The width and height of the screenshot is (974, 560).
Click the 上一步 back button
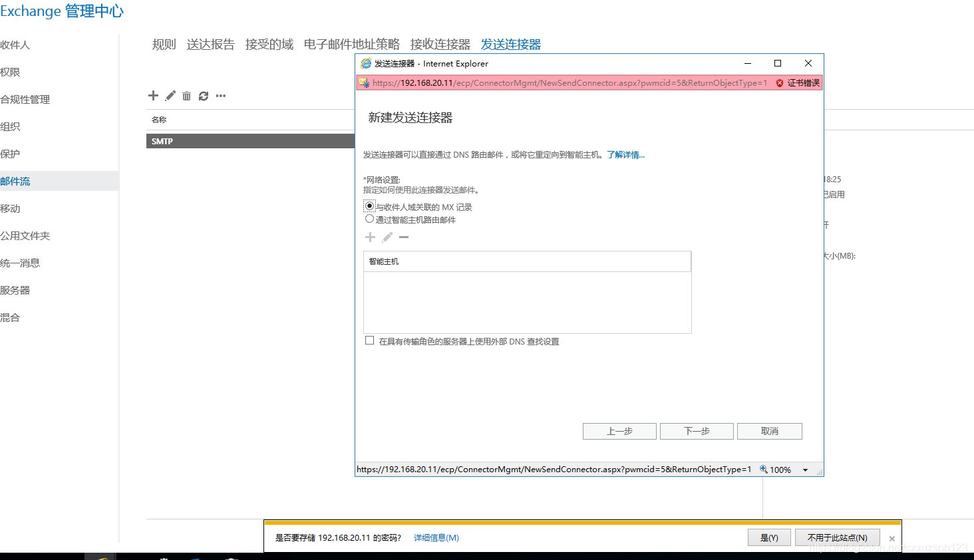pyautogui.click(x=619, y=431)
